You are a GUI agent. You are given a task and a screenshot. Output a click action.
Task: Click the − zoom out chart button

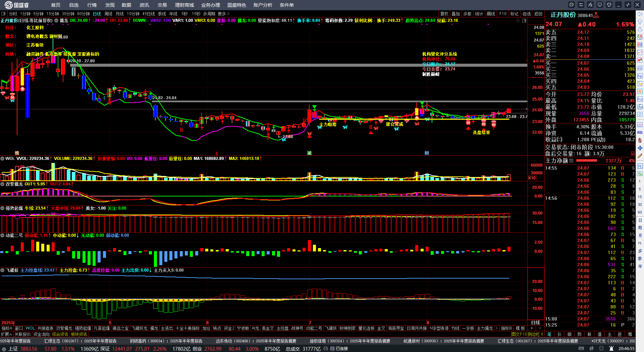[540, 328]
